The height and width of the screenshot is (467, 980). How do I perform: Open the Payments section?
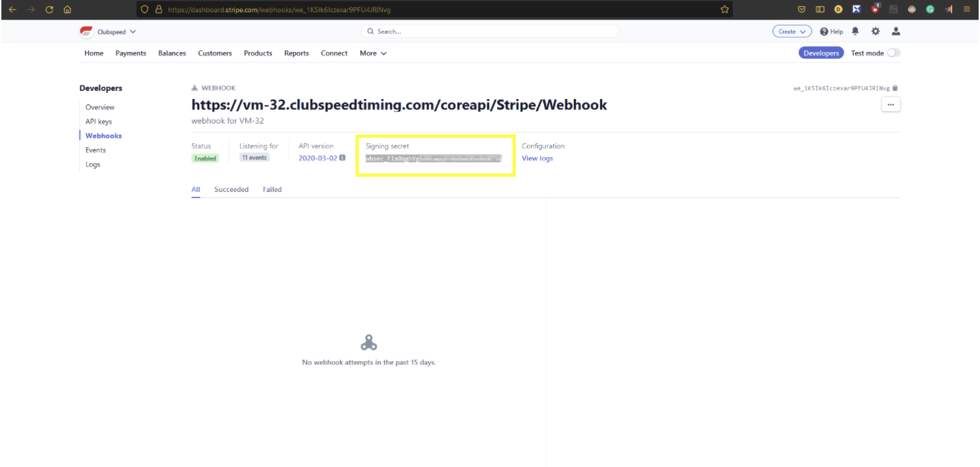tap(131, 53)
